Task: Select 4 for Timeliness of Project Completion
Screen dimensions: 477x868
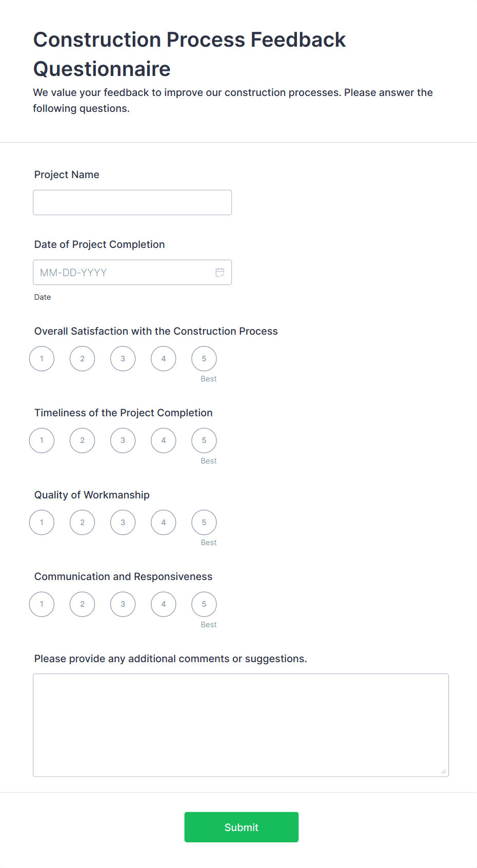Action: (x=164, y=440)
